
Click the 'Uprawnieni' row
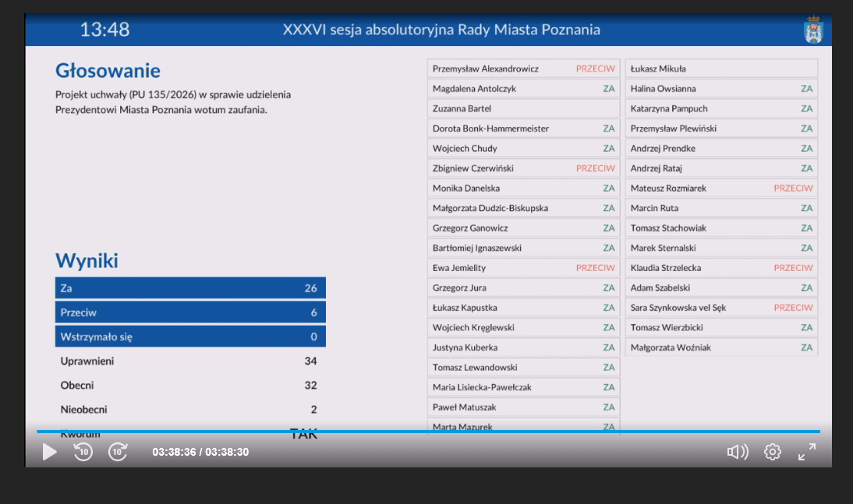pos(190,361)
